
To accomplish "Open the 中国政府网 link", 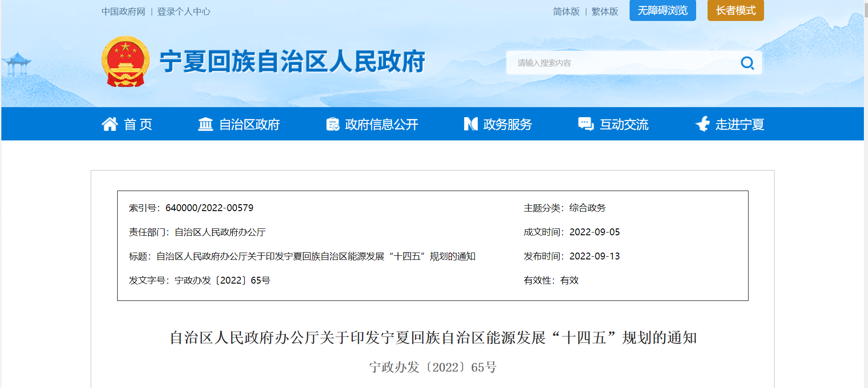I will 123,11.
